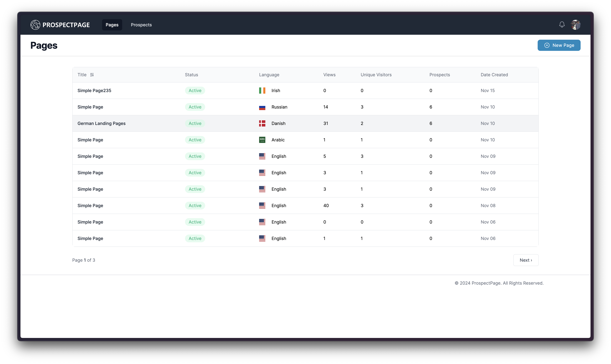The image size is (611, 364).
Task: Click the Irish flag next to Simple Page235
Action: [262, 90]
